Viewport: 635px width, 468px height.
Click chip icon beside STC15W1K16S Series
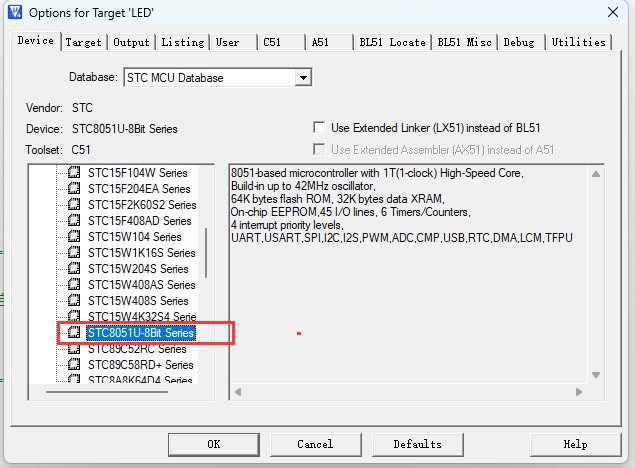tap(74, 252)
